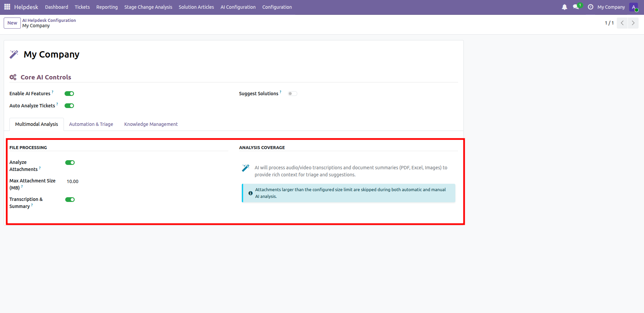The image size is (644, 313).
Task: Go to the previous record arrow
Action: 622,23
